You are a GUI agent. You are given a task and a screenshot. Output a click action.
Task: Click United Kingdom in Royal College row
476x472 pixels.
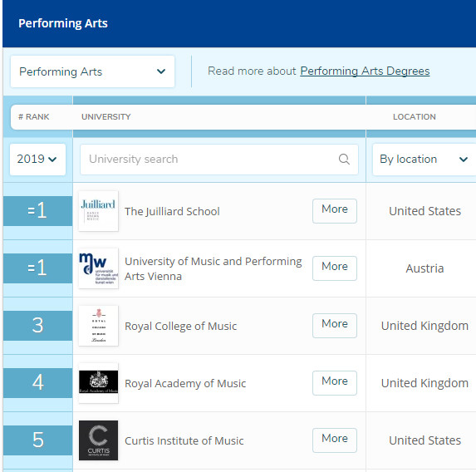coord(424,326)
